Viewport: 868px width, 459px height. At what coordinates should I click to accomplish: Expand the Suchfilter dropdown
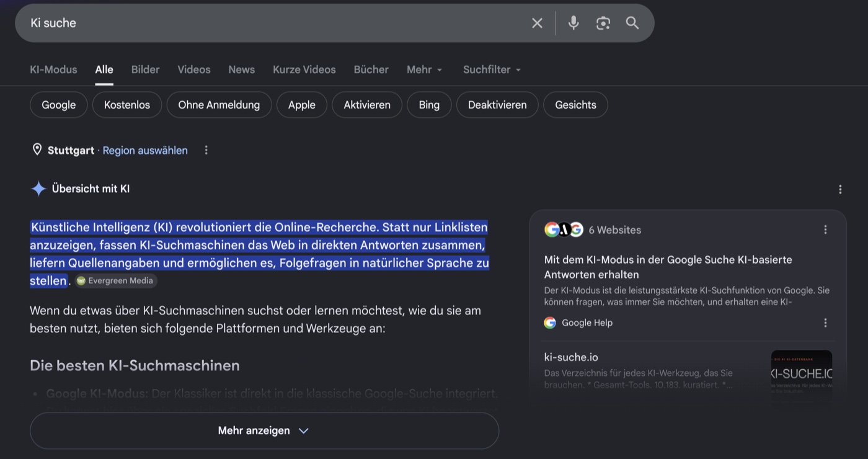(x=492, y=69)
